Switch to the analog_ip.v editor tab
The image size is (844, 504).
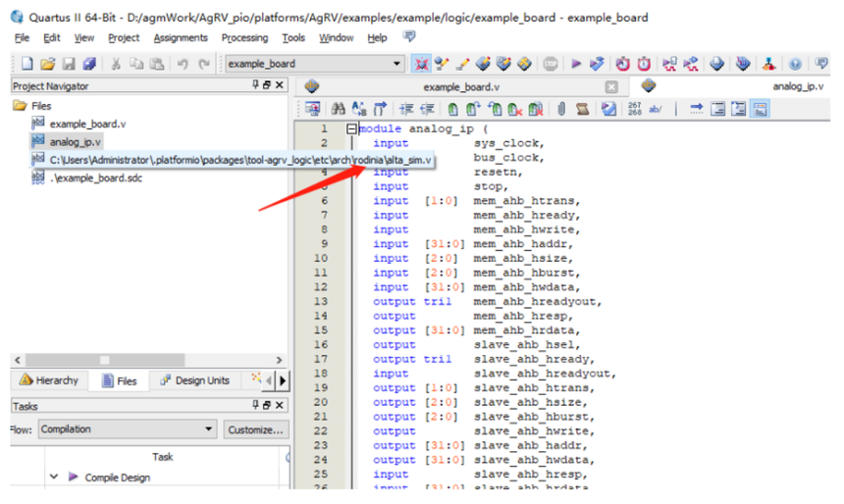tap(798, 86)
